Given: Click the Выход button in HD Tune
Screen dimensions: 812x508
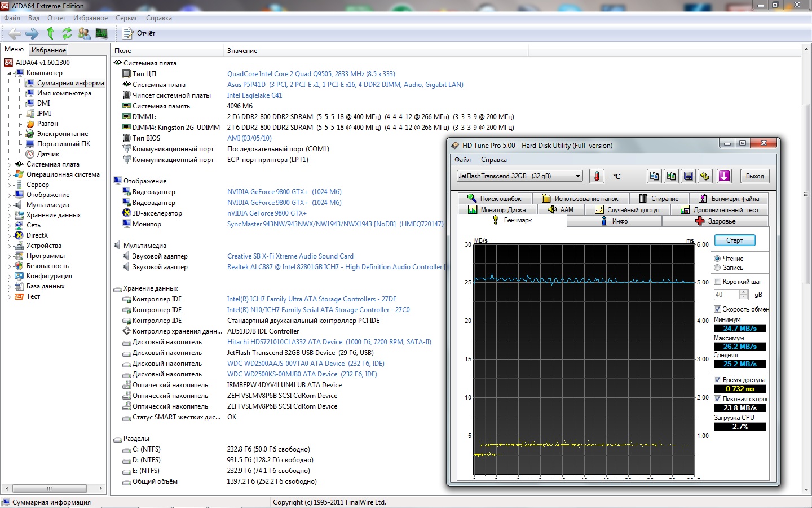Looking at the screenshot, I should pos(754,176).
